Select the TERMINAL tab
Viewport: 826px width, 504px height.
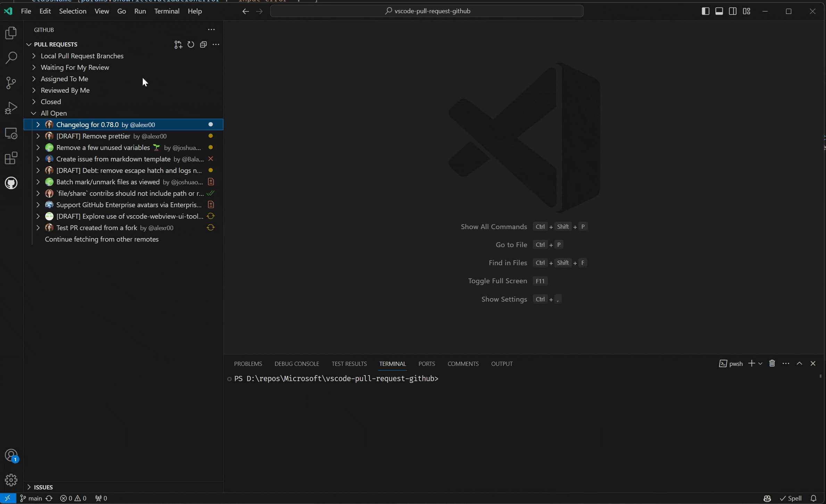(393, 364)
